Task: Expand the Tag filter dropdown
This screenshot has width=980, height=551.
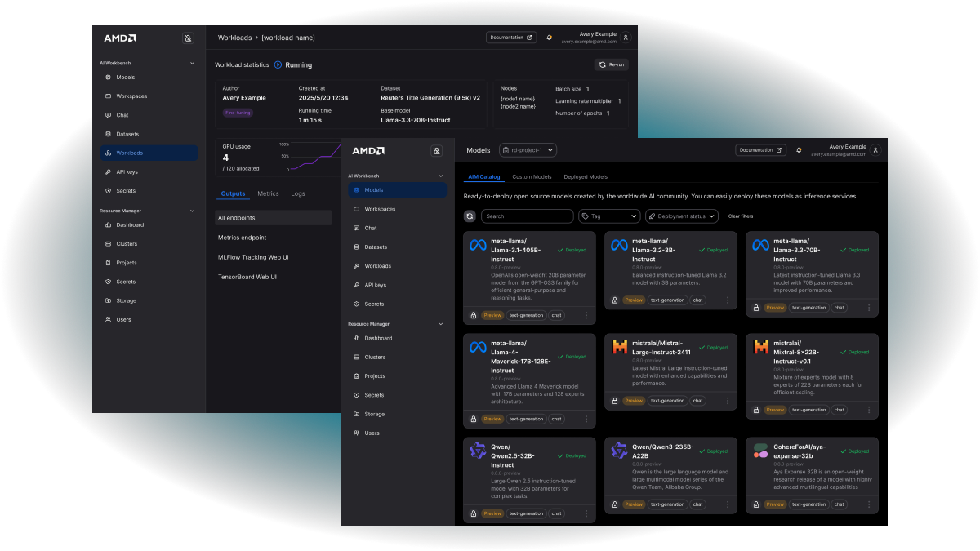Action: click(x=609, y=216)
